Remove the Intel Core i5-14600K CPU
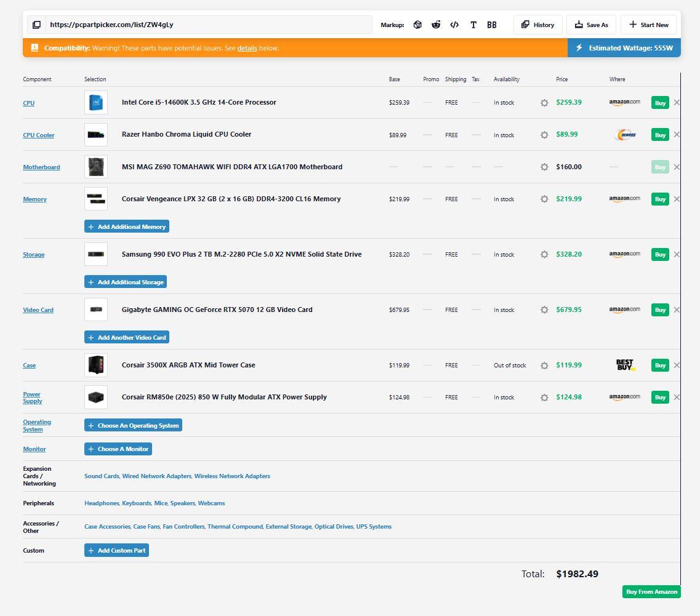This screenshot has height=616, width=700. [677, 103]
